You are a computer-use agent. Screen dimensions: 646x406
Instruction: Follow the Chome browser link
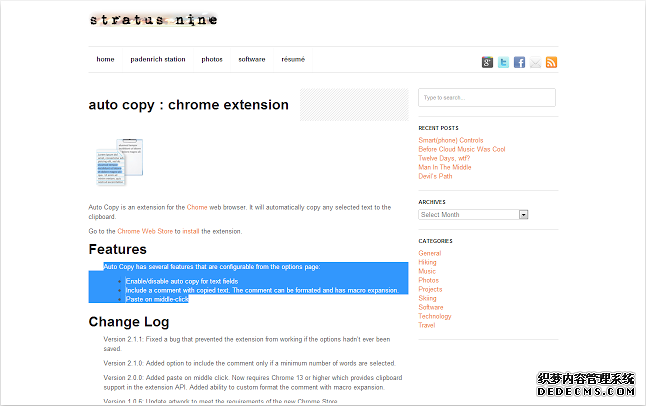197,207
